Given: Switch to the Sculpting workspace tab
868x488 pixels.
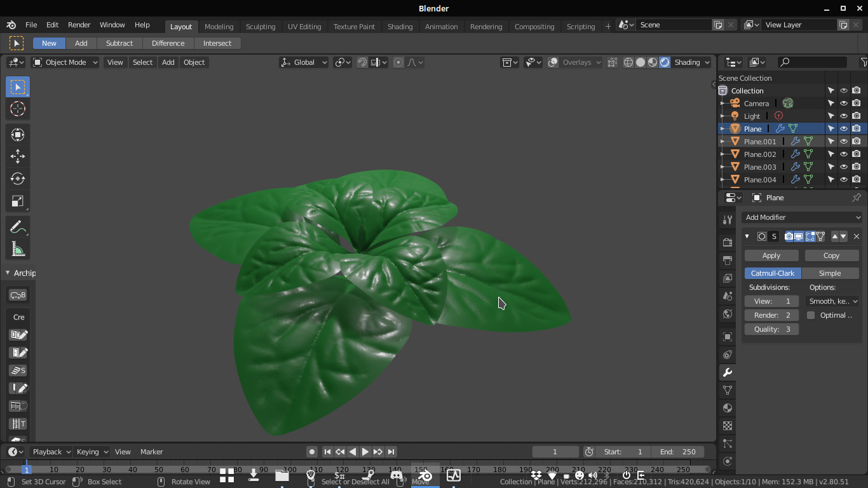Looking at the screenshot, I should 261,27.
